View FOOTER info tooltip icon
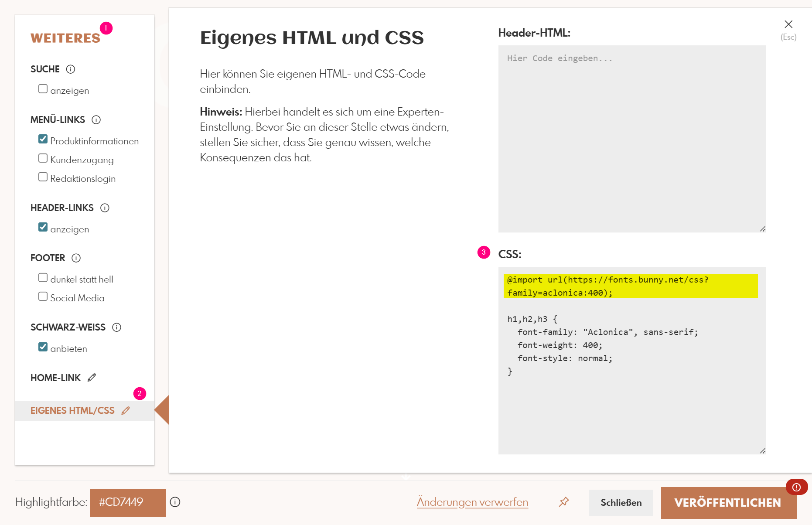The width and height of the screenshot is (812, 525). tap(76, 258)
